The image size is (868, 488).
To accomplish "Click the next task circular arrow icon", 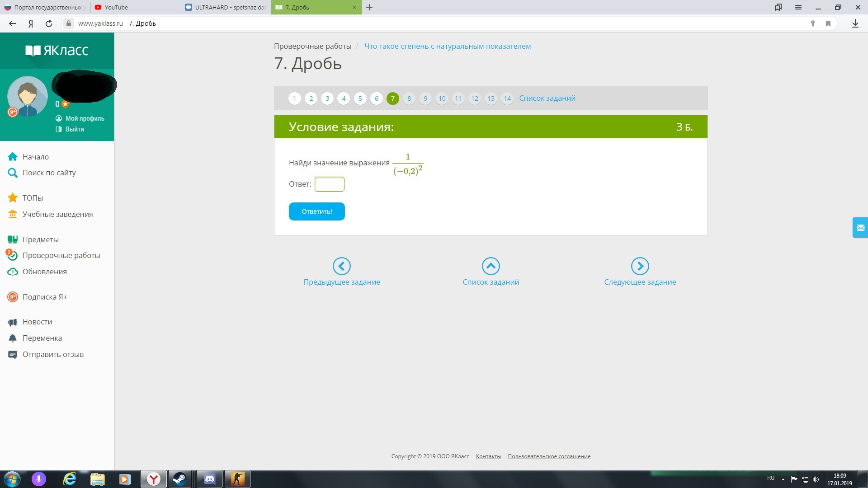I will [x=640, y=266].
